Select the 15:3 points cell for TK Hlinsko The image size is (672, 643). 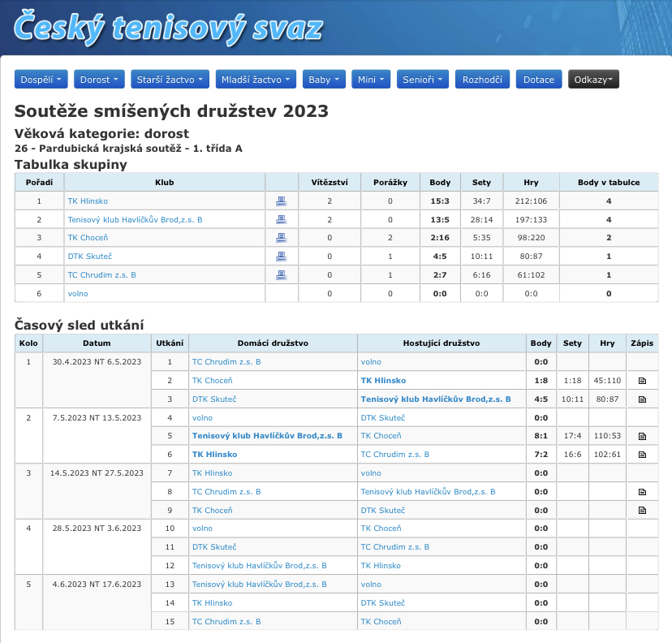coord(440,201)
